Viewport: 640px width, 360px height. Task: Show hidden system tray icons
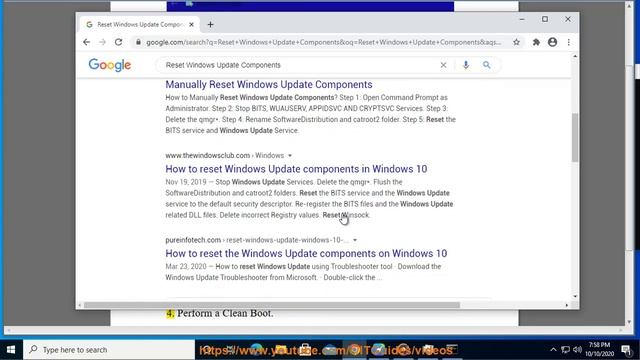coord(553,350)
